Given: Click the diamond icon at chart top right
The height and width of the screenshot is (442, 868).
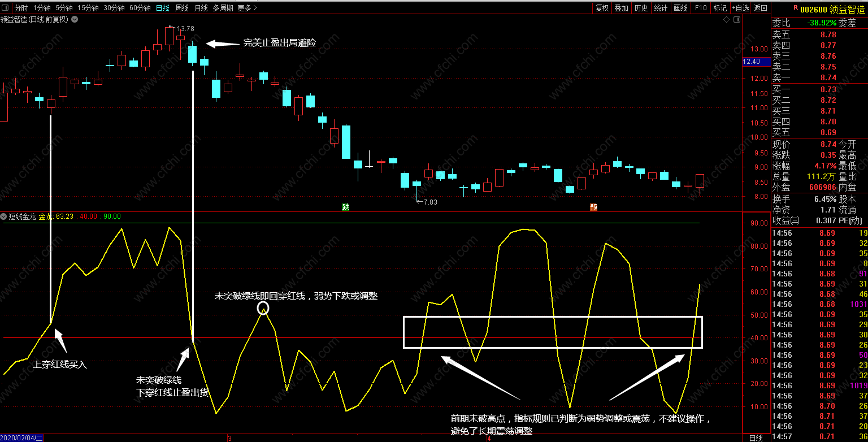Looking at the screenshot, I should point(726,19).
